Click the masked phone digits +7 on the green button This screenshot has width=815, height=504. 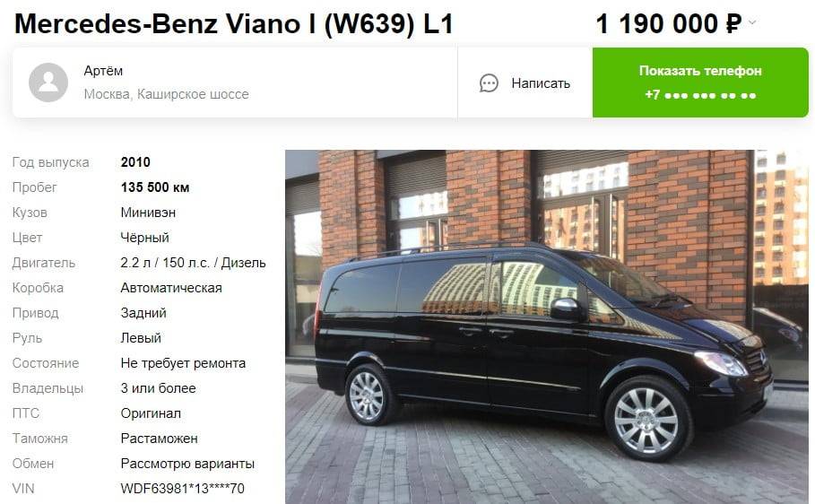(x=700, y=95)
